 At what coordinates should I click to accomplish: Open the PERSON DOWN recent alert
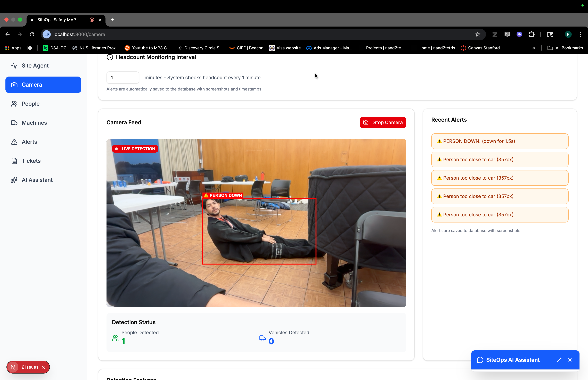tap(500, 141)
